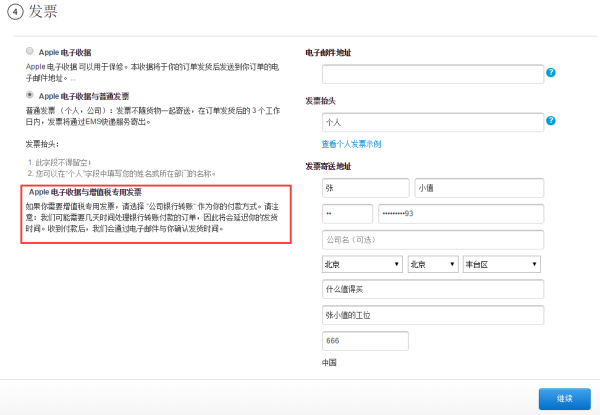This screenshot has height=415, width=600.
Task: Click the blue 继续 button
Action: pos(565,399)
